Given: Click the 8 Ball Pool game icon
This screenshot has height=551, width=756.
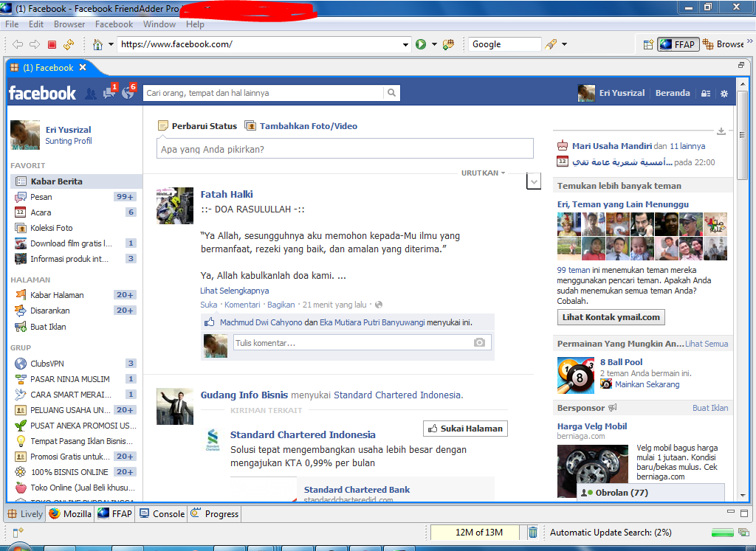Looking at the screenshot, I should tap(576, 375).
